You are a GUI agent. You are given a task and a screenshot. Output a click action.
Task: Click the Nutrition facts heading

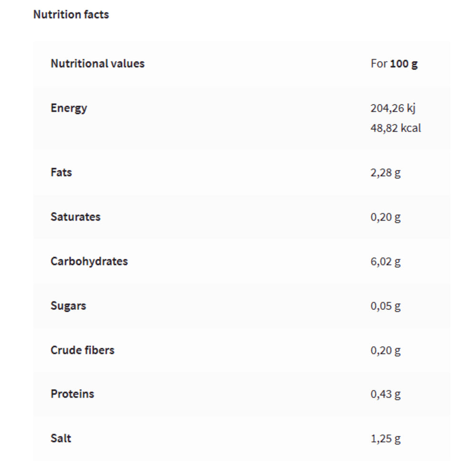(x=71, y=15)
